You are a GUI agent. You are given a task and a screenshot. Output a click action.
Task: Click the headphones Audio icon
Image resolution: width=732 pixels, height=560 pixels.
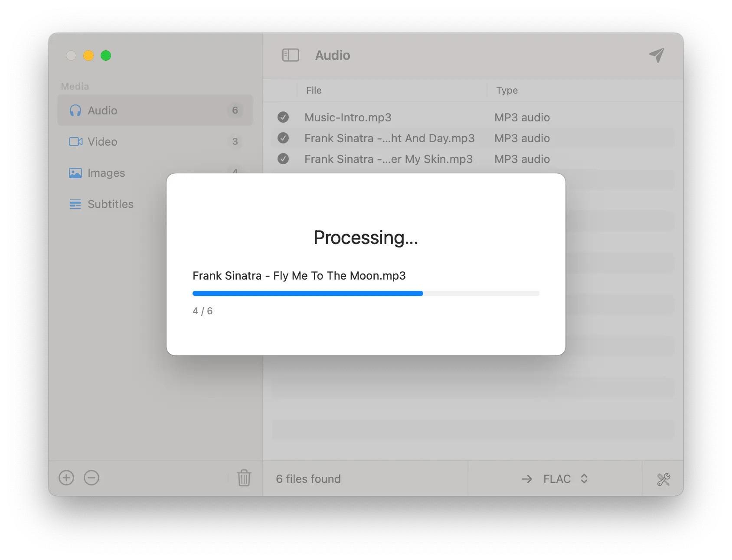point(75,111)
